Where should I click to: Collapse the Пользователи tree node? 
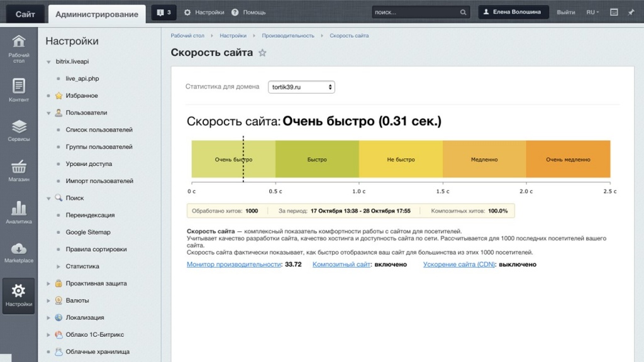click(x=48, y=113)
